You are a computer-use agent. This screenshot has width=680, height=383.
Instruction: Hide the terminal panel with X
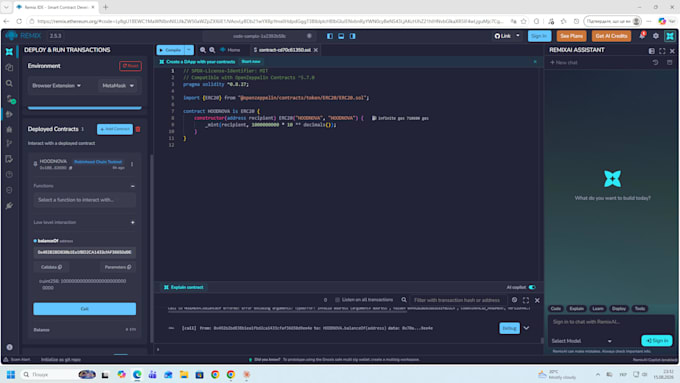[537, 300]
